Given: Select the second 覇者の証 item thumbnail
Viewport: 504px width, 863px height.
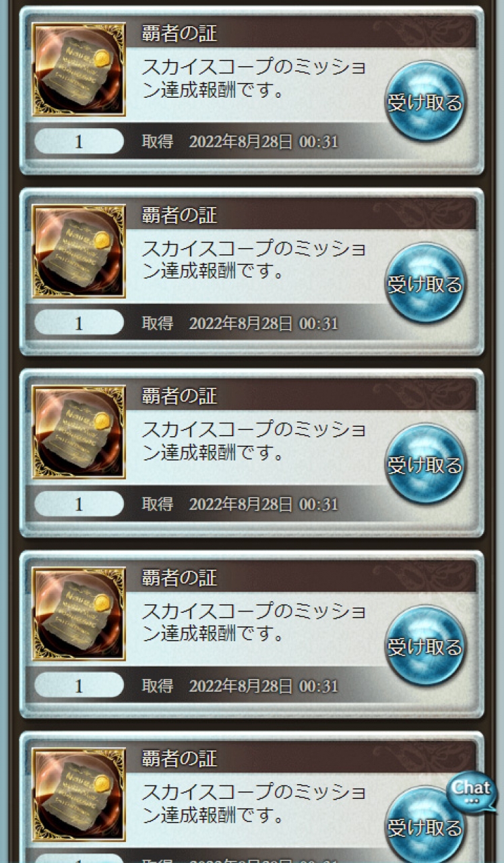Looking at the screenshot, I should (79, 251).
